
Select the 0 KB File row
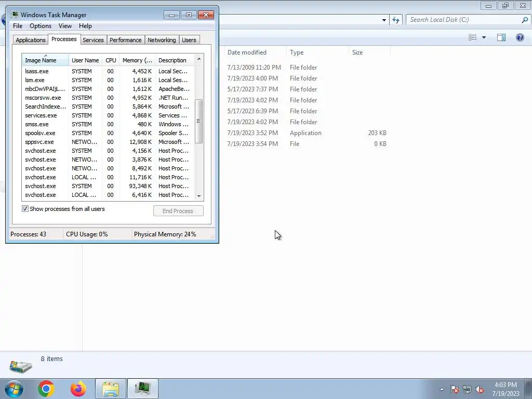pos(307,144)
